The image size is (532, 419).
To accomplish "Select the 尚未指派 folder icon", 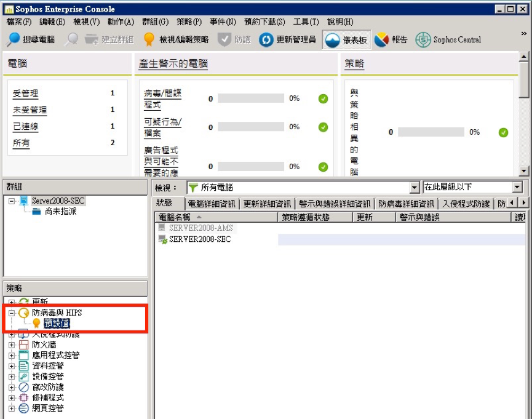I will 37,212.
